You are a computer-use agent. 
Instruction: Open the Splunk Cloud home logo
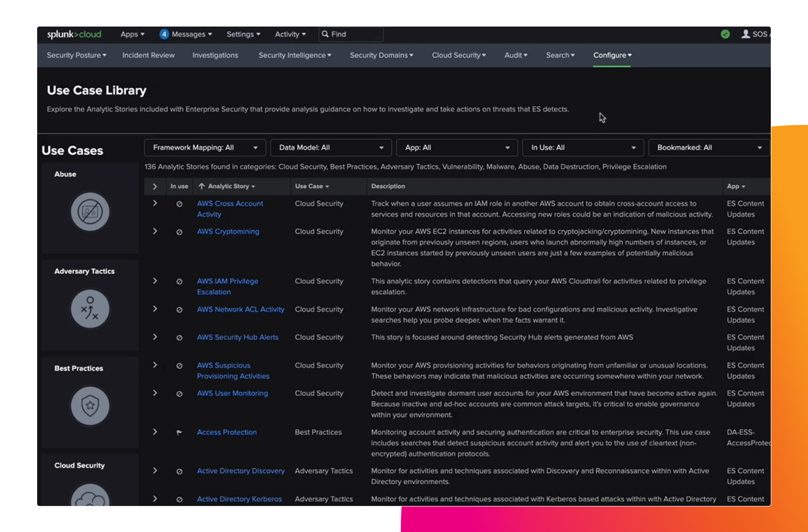74,34
